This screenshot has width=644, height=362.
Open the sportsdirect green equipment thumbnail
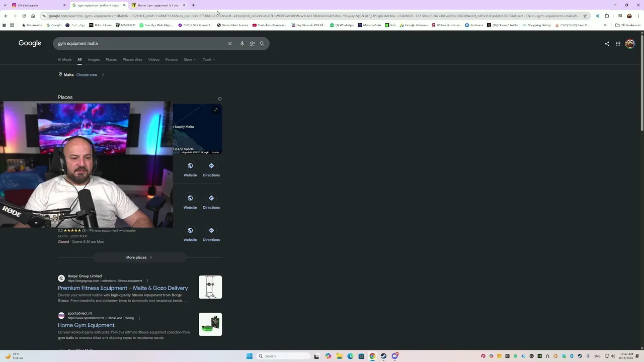click(210, 324)
